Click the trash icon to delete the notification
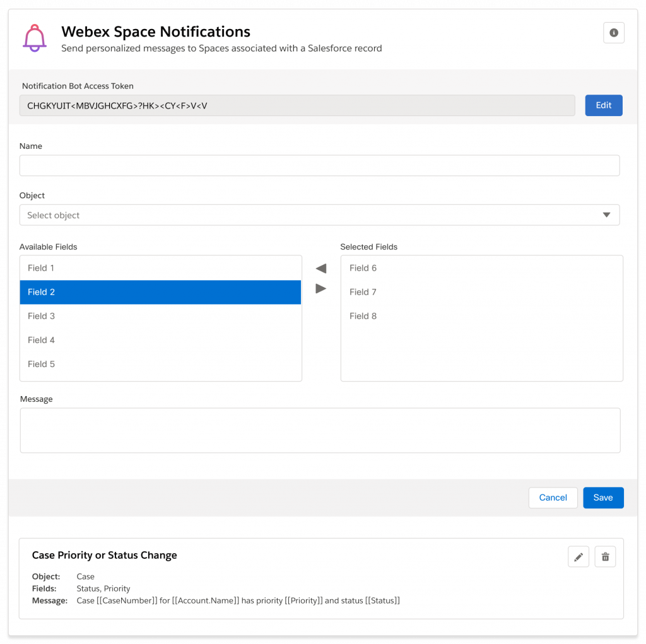Image resolution: width=646 pixels, height=644 pixels. pos(604,556)
